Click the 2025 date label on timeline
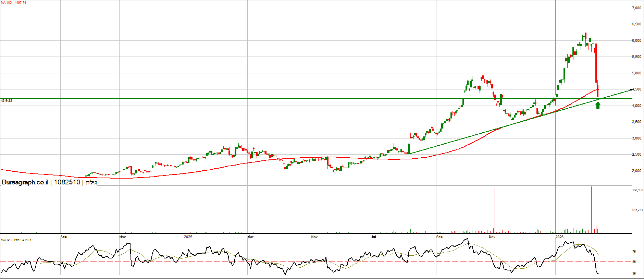The height and width of the screenshot is (279, 644). click(188, 237)
